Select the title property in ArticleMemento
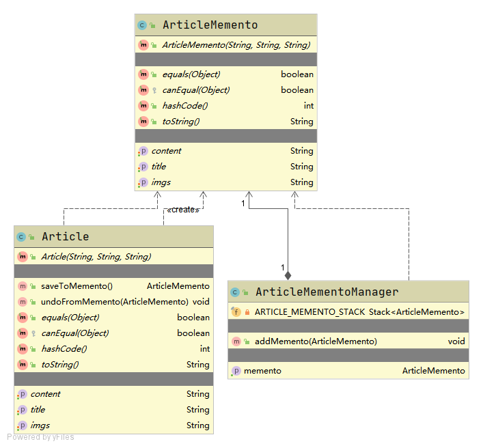Screen dimensions: 483x448 coord(158,167)
